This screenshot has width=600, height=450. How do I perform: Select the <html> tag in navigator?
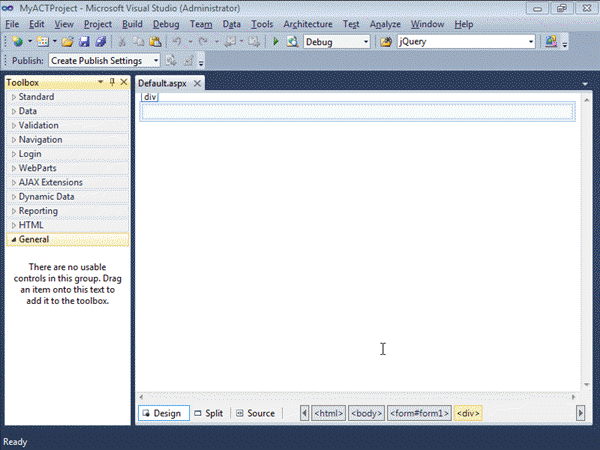[x=328, y=413]
